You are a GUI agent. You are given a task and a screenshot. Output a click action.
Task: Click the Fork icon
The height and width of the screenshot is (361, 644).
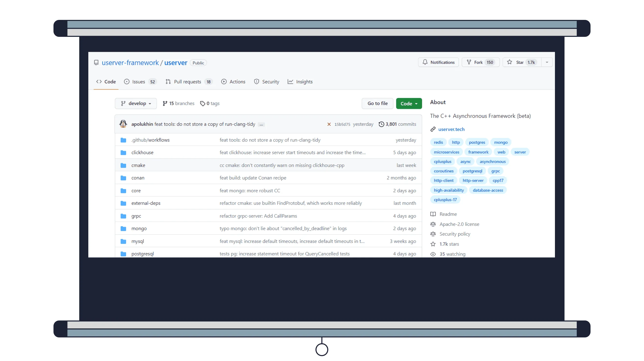click(x=469, y=62)
